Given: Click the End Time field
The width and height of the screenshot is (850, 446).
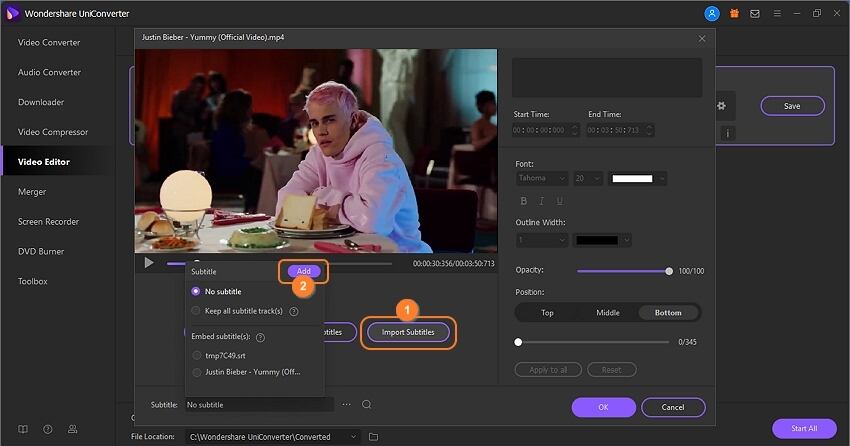Looking at the screenshot, I should 620,130.
